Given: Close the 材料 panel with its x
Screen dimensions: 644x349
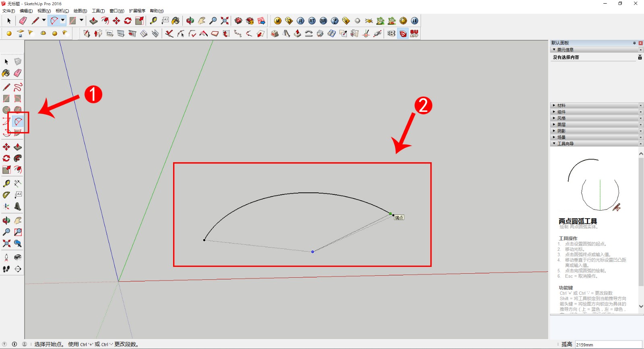Looking at the screenshot, I should (641, 105).
